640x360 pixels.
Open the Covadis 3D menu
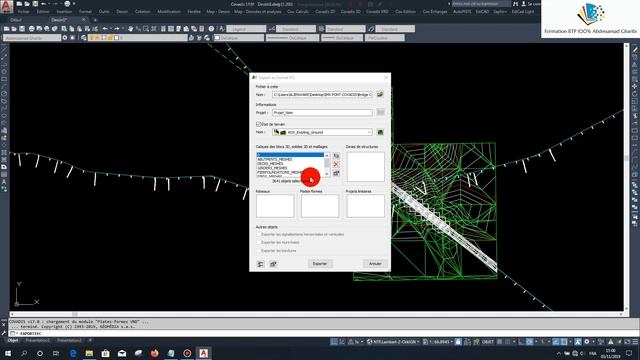351,12
